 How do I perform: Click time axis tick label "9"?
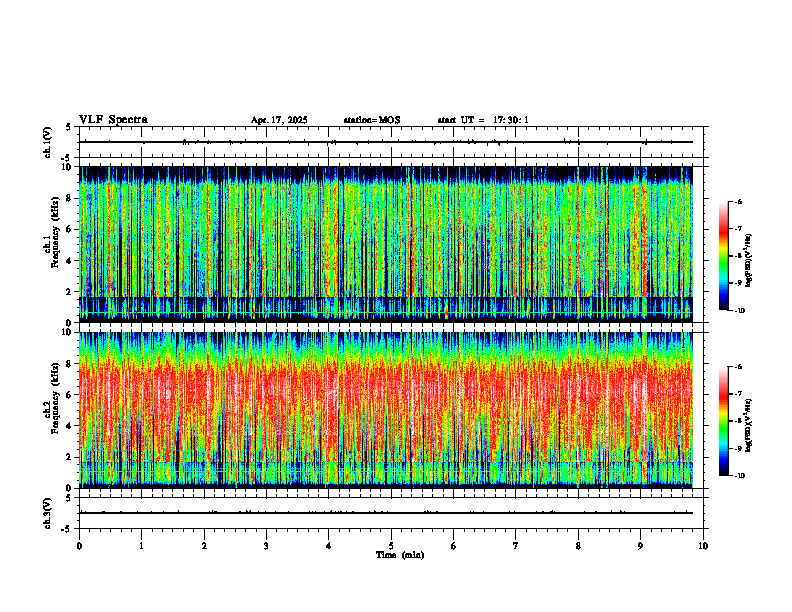point(640,546)
